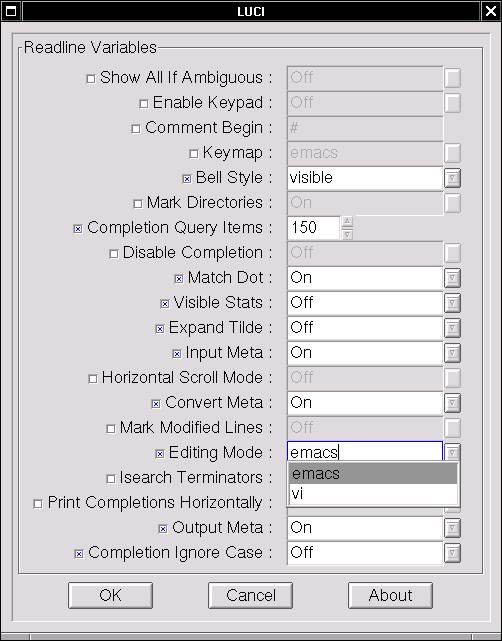The height and width of the screenshot is (641, 502).
Task: Click the up arrow of Completion Query Items
Action: pos(347,222)
